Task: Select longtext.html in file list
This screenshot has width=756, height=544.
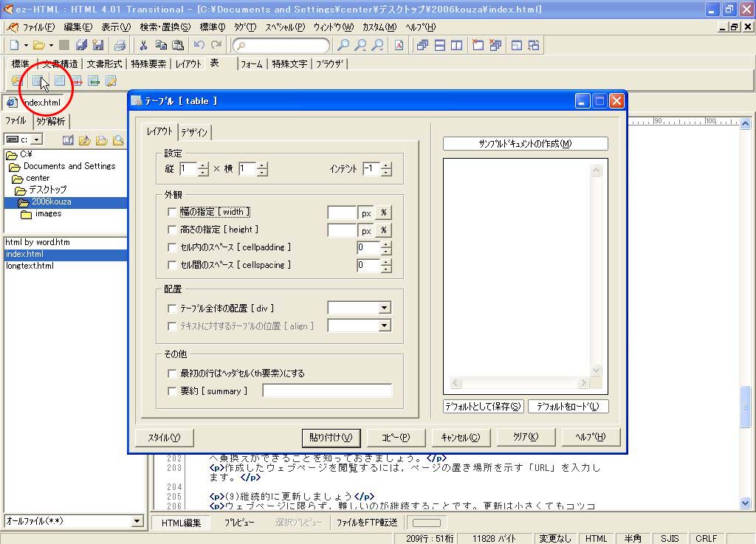Action: tap(30, 266)
